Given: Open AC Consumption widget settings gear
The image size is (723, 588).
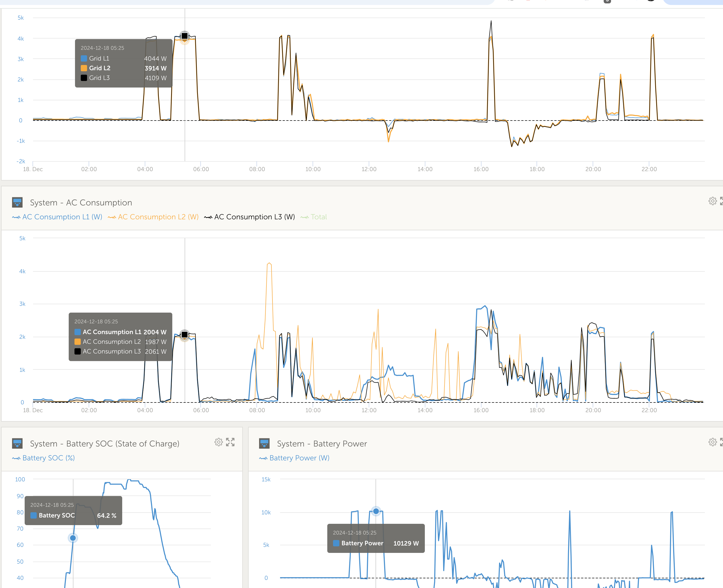Looking at the screenshot, I should [x=713, y=201].
